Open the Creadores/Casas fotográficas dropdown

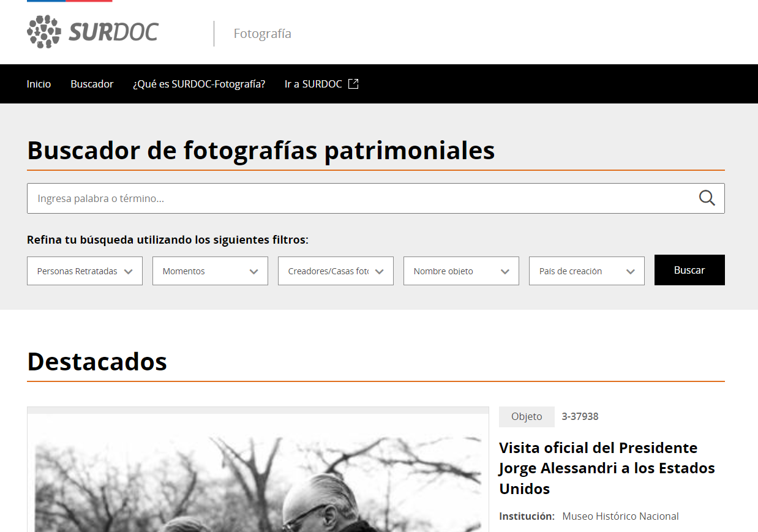336,271
